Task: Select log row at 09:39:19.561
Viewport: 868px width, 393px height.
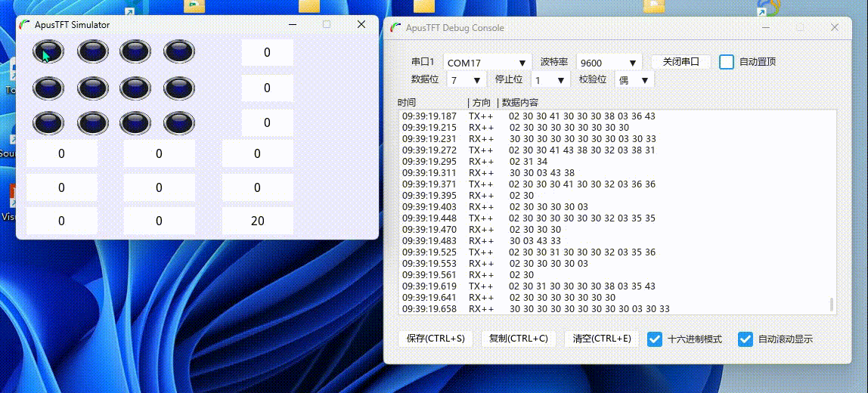Action: tap(613, 275)
